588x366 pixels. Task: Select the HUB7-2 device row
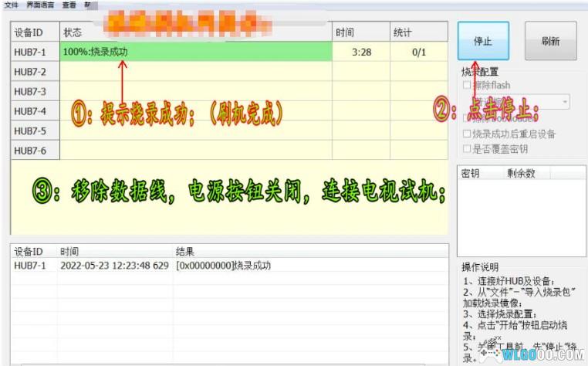tap(229, 71)
